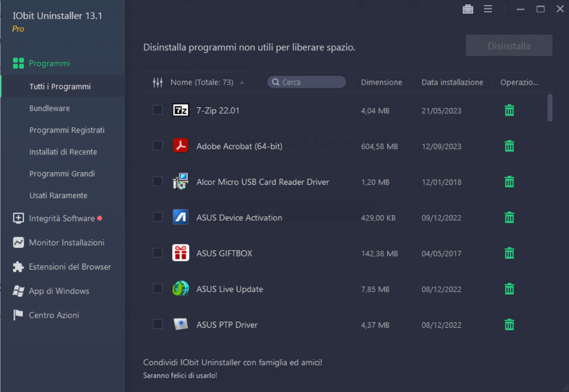
Task: Click in the Cerca search field
Action: pos(307,82)
